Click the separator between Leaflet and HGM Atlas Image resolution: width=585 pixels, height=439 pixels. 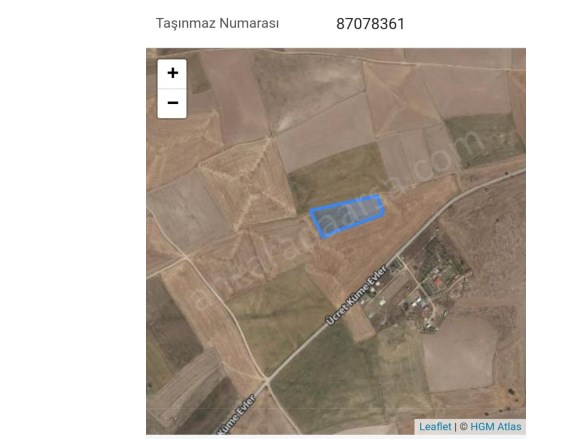[x=455, y=426]
